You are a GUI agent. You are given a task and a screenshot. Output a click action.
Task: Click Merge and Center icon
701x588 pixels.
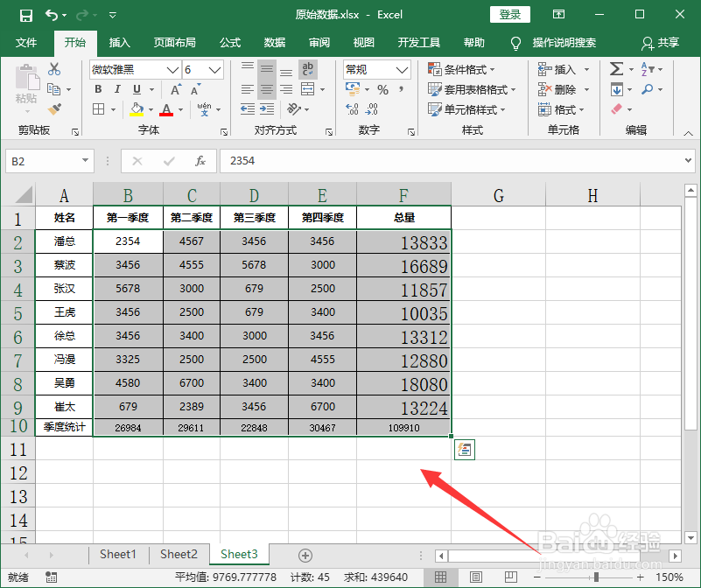pyautogui.click(x=307, y=89)
